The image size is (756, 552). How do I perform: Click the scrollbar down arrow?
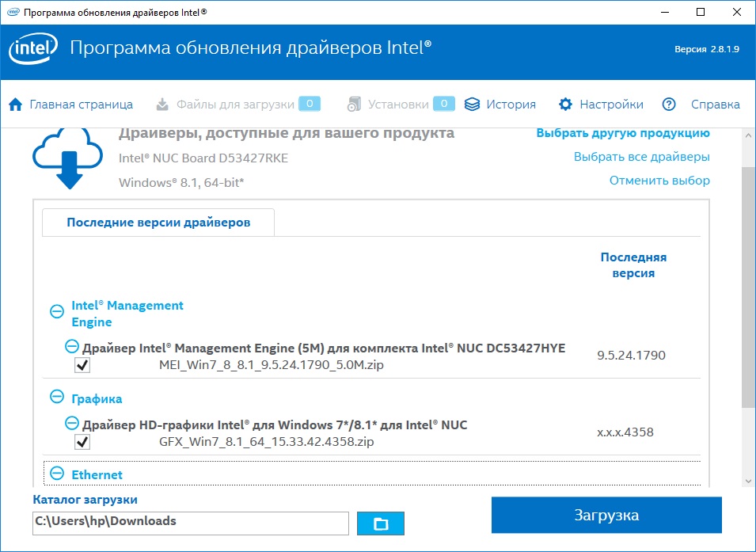pyautogui.click(x=748, y=481)
